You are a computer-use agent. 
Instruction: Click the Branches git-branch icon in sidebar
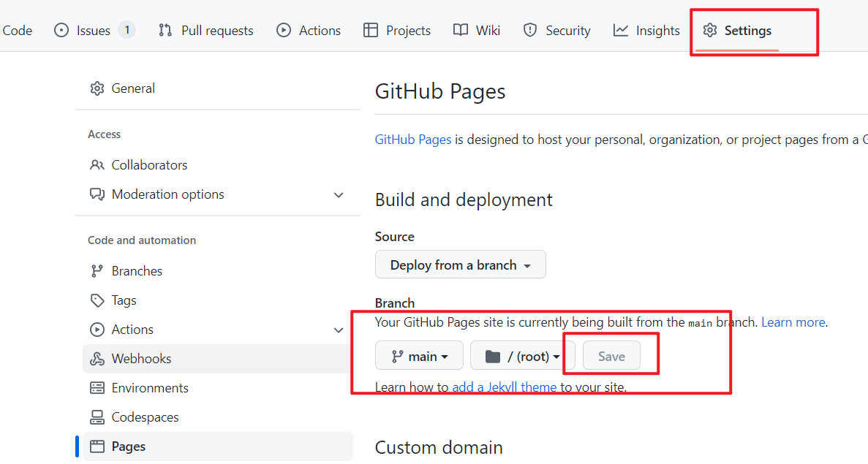point(97,271)
